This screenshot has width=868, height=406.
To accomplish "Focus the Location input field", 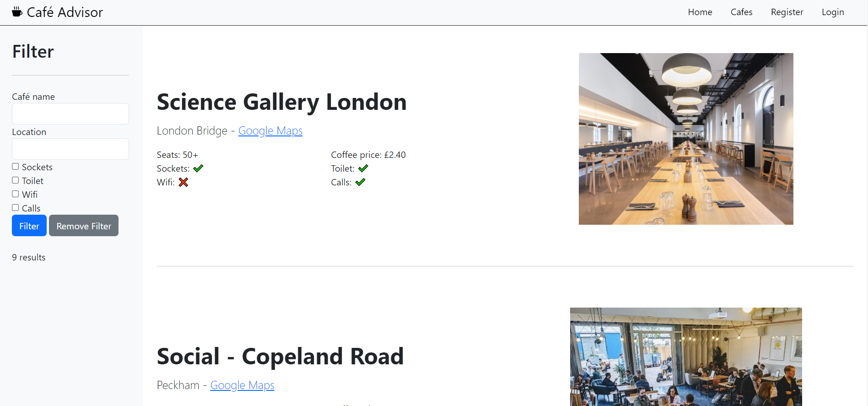I will pyautogui.click(x=70, y=149).
